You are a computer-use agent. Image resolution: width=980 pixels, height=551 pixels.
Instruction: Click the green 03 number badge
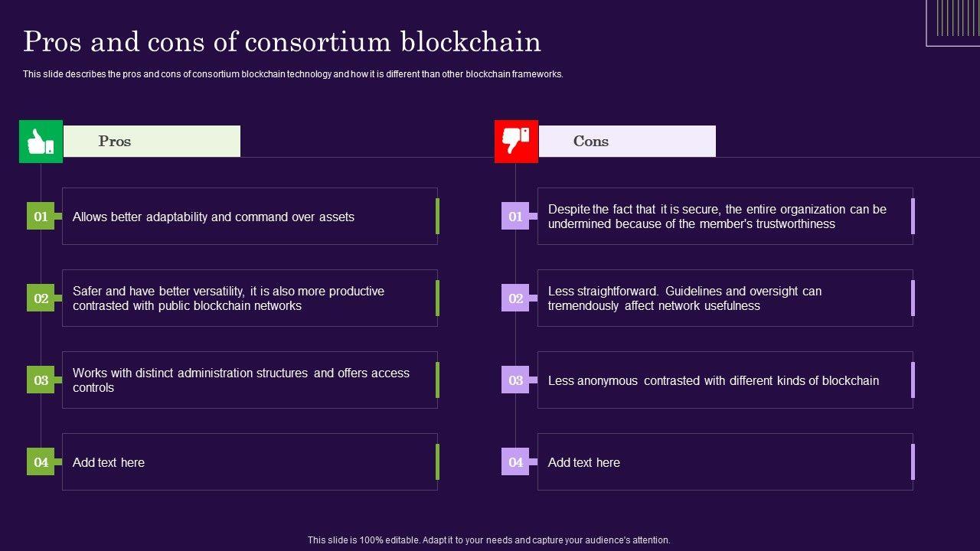pos(41,380)
